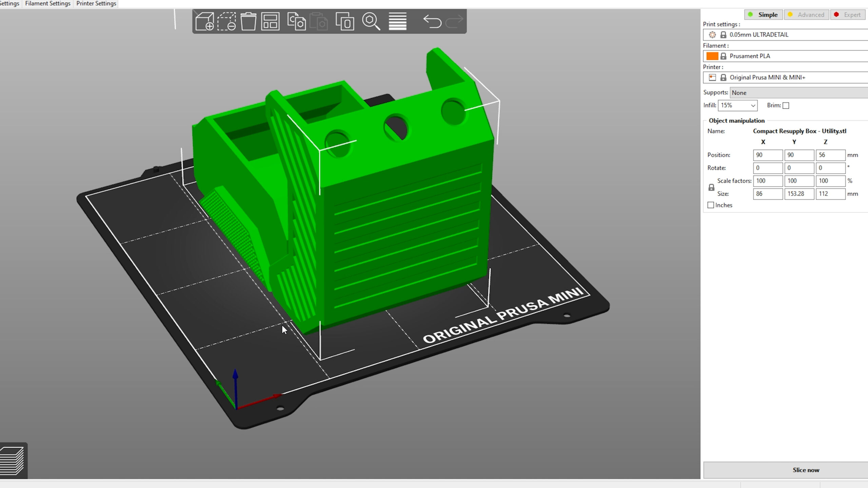Click the Add instance icon
Viewport: 868px width, 488px height.
[x=345, y=21]
